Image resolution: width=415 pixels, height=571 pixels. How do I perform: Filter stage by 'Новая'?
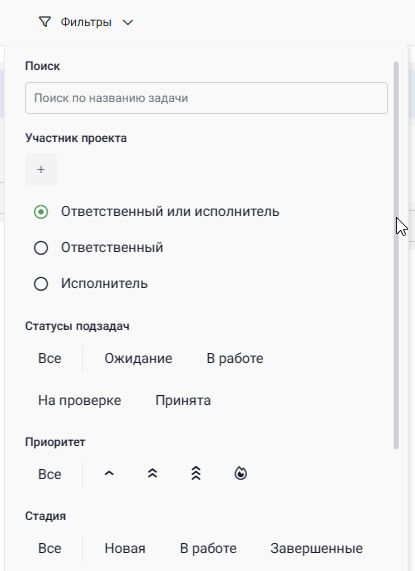[x=125, y=548]
